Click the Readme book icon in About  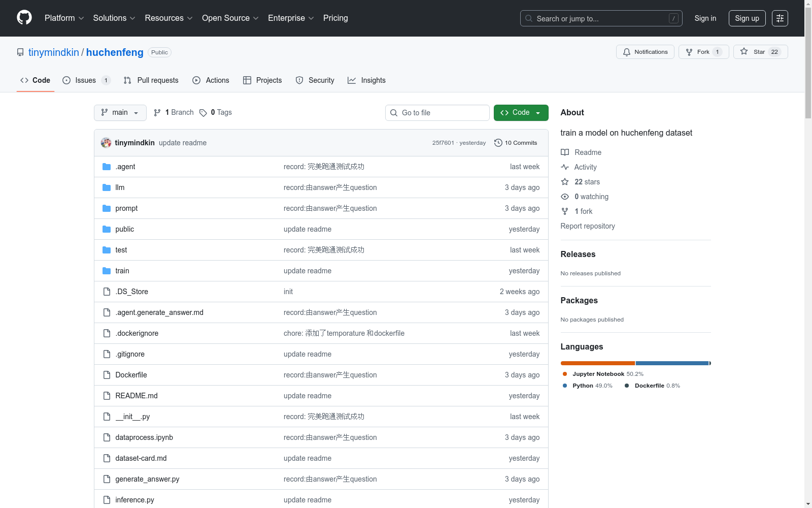coord(565,152)
